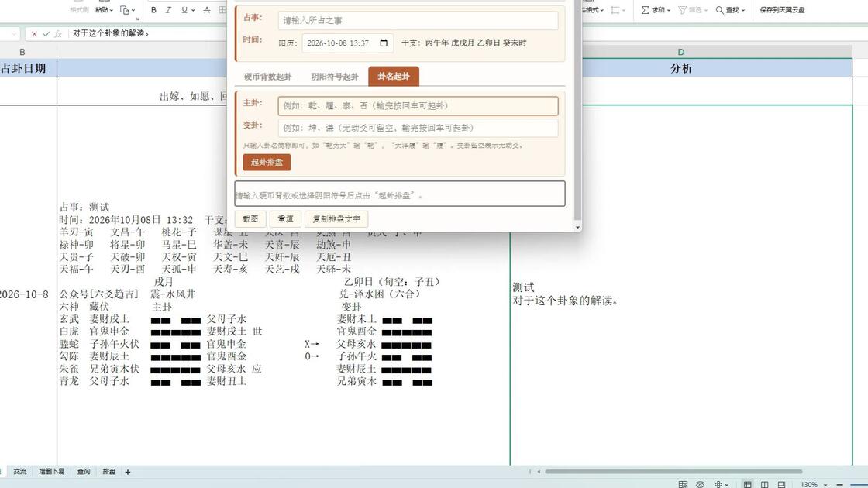
Task: Click the 重填 button
Action: click(x=285, y=219)
